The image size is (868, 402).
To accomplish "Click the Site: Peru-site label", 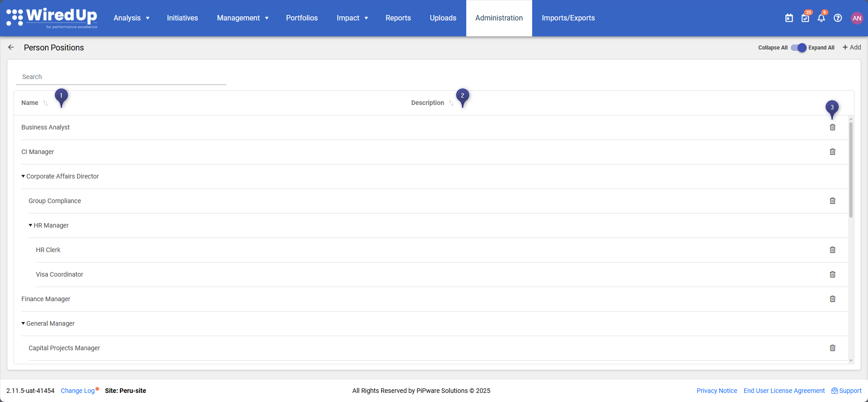I will (125, 391).
